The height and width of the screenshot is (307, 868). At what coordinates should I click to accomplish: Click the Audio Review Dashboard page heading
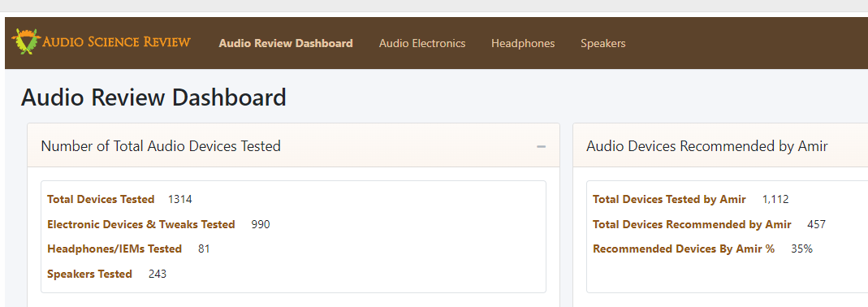(x=153, y=97)
